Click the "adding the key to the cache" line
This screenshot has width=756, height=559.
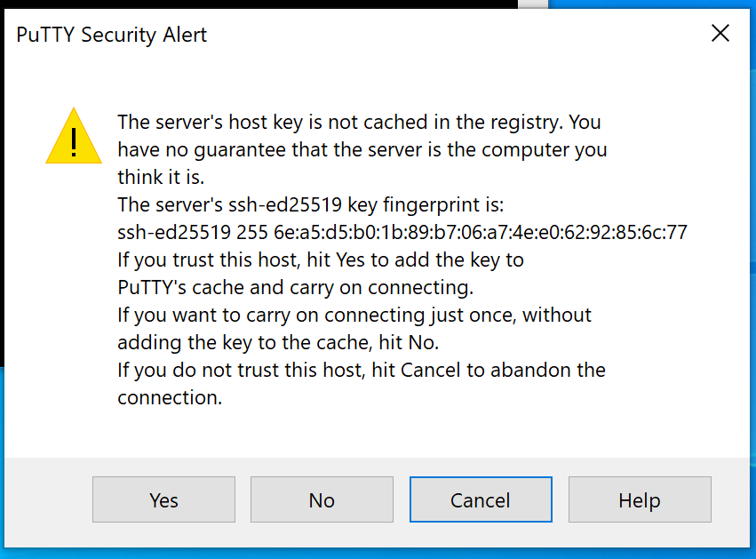tap(278, 343)
